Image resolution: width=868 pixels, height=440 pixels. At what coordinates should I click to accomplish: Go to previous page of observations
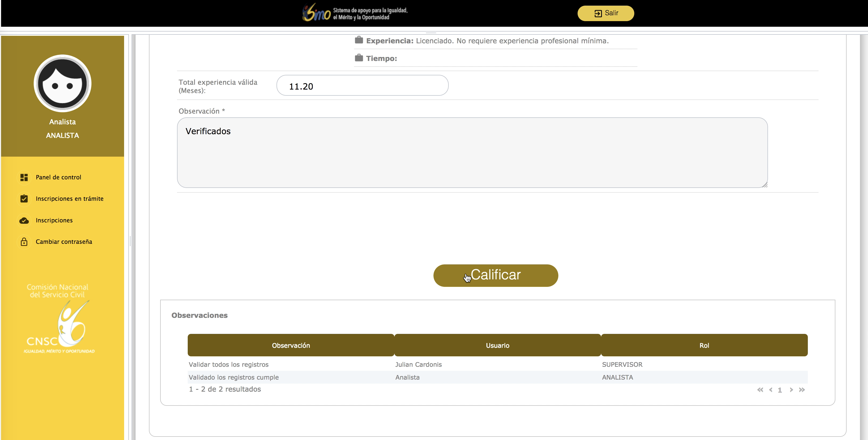(x=771, y=390)
